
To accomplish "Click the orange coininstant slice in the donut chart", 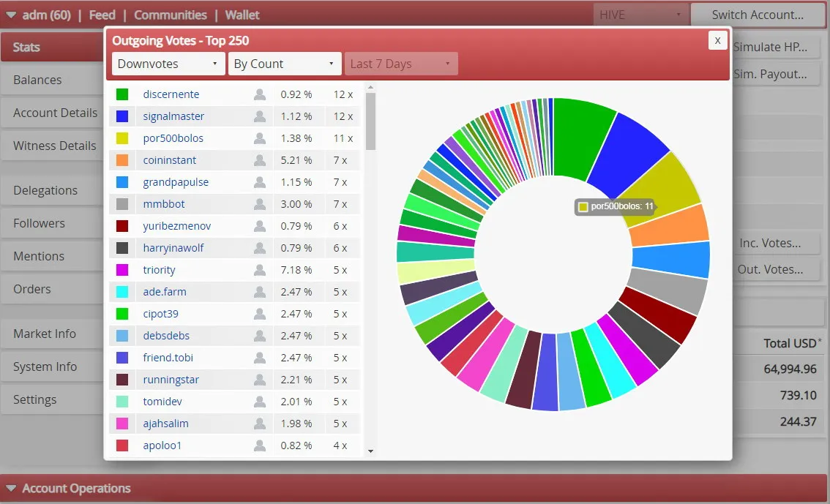I will (x=670, y=226).
